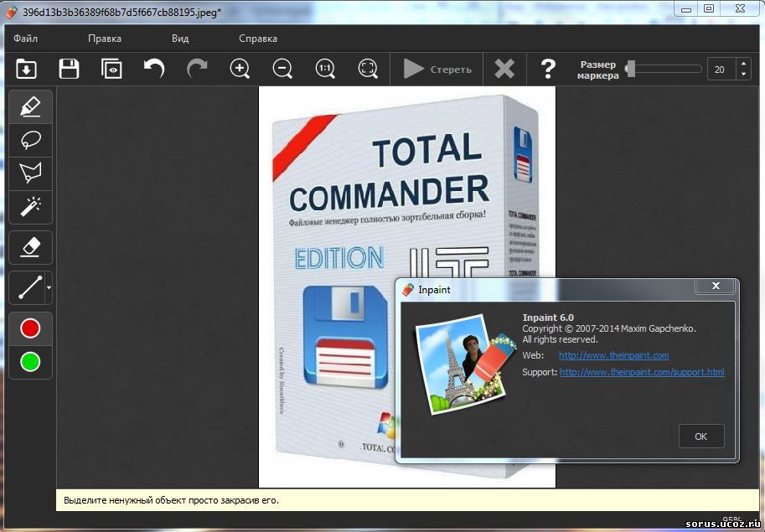The height and width of the screenshot is (532, 765).
Task: Select the Eraser tool in the sidebar
Action: (30, 247)
